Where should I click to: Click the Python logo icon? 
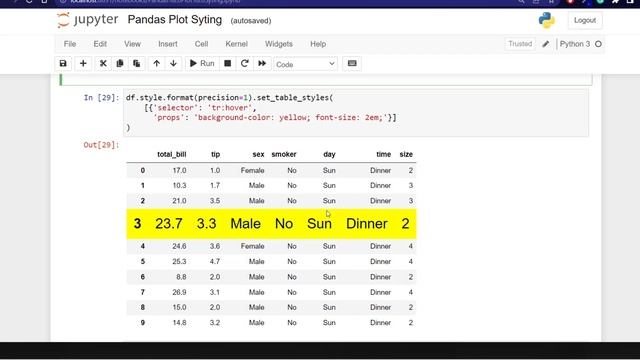[547, 20]
